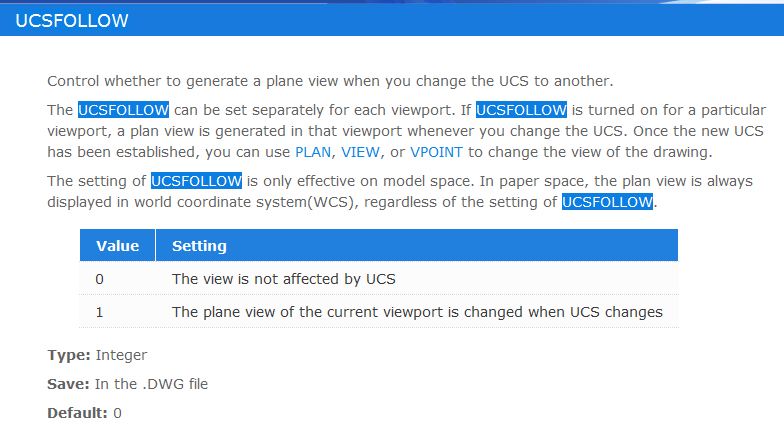This screenshot has height=432, width=784.
Task: Click highlighted UCSFOLLOW following the word "The"
Action: click(x=124, y=110)
